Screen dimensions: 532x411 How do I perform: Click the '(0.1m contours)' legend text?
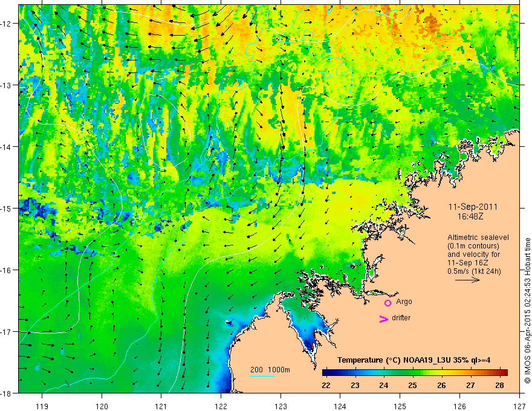click(x=473, y=246)
